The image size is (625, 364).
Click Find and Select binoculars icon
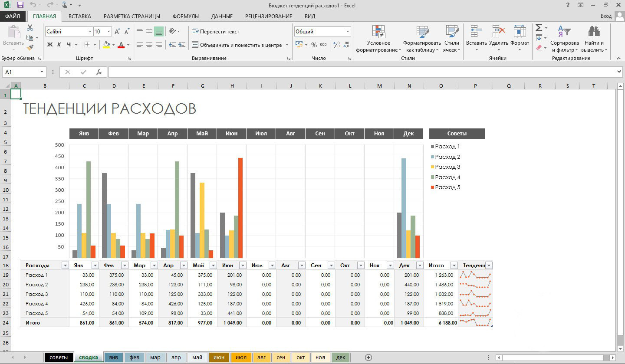[x=594, y=32]
